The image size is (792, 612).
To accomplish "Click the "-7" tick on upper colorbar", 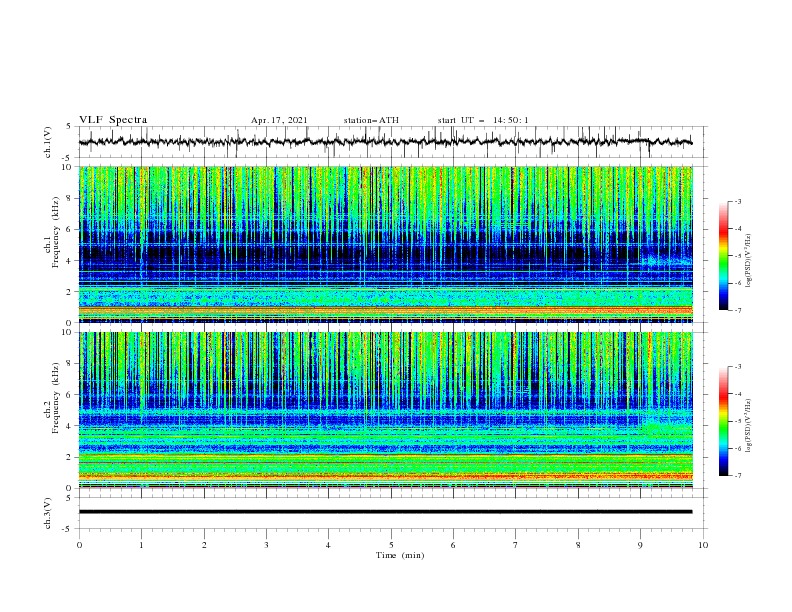I will click(738, 310).
